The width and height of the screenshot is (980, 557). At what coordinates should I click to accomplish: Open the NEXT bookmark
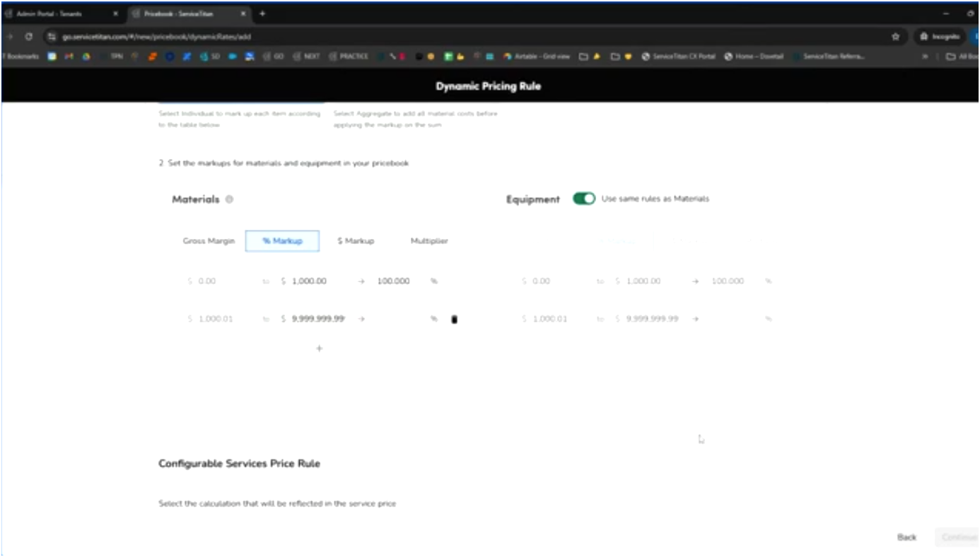pyautogui.click(x=306, y=57)
